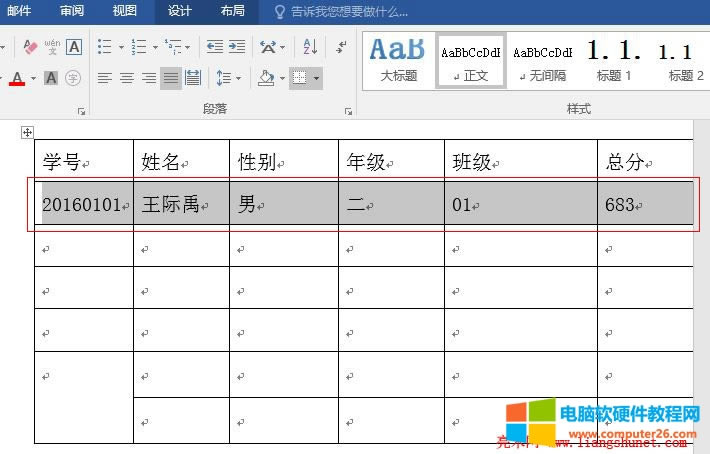Open the paragraph settings dialog launcher

point(350,111)
